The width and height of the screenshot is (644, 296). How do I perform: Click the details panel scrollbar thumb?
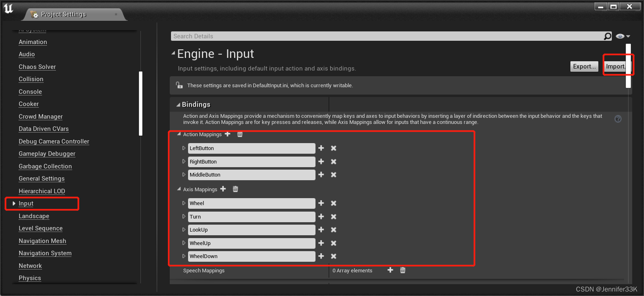point(629,66)
